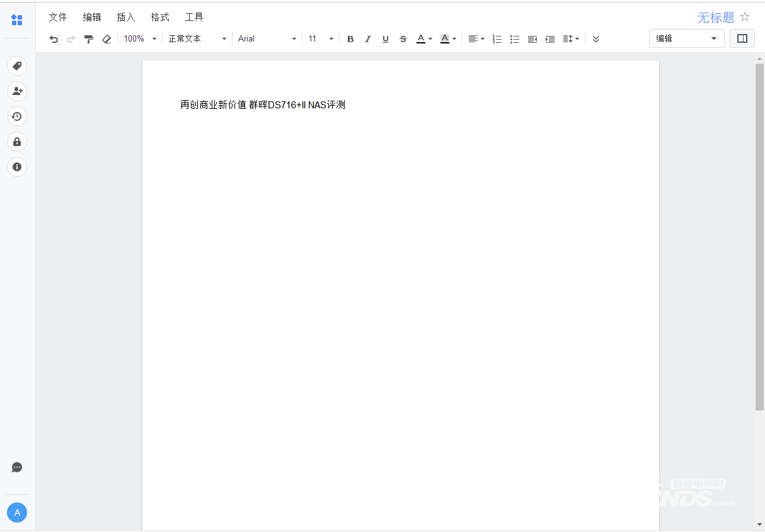Open the font size 11 dropdown
765x532 pixels.
[321, 39]
